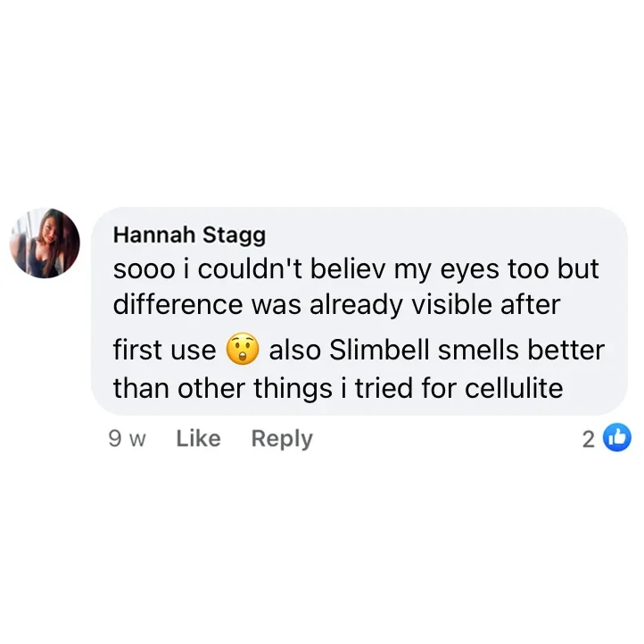
Task: Click the word cellulite in the comment
Action: pyautogui.click(x=515, y=389)
